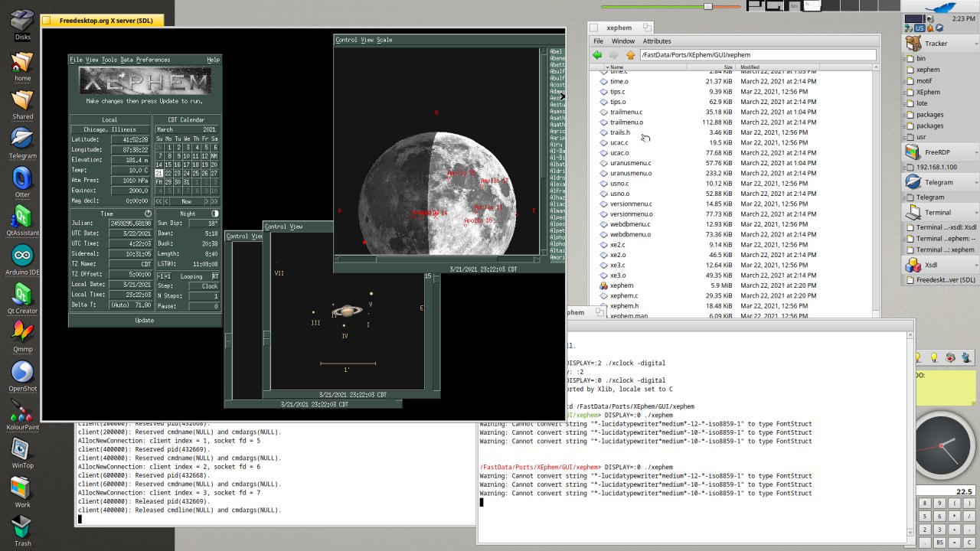Select file versionmenu.c in Tracker list
The image size is (980, 551).
click(x=631, y=204)
